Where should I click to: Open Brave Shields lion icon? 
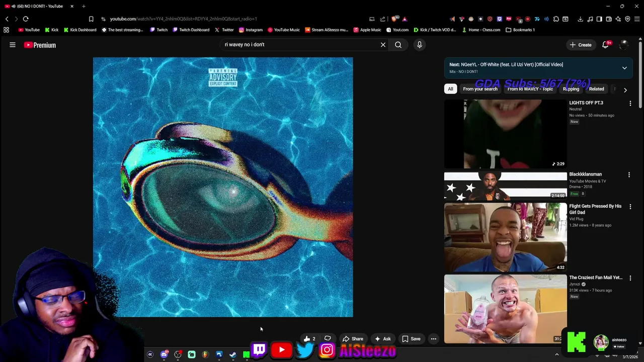pyautogui.click(x=394, y=19)
